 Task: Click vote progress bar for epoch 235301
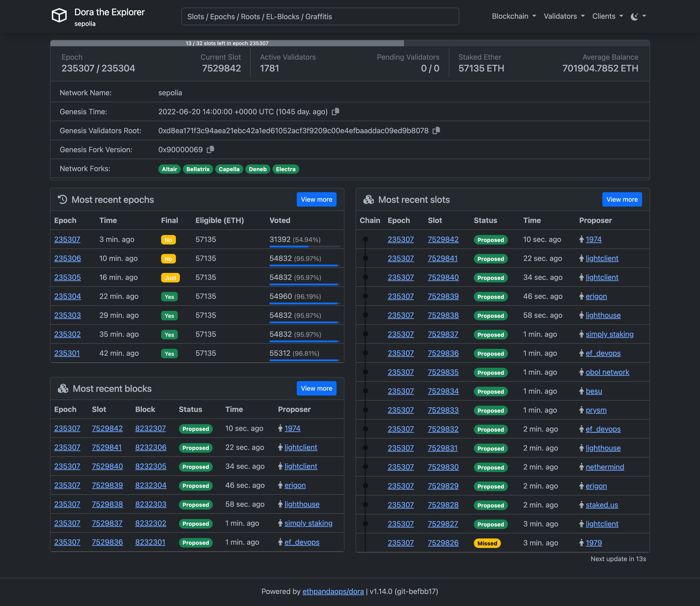click(305, 361)
